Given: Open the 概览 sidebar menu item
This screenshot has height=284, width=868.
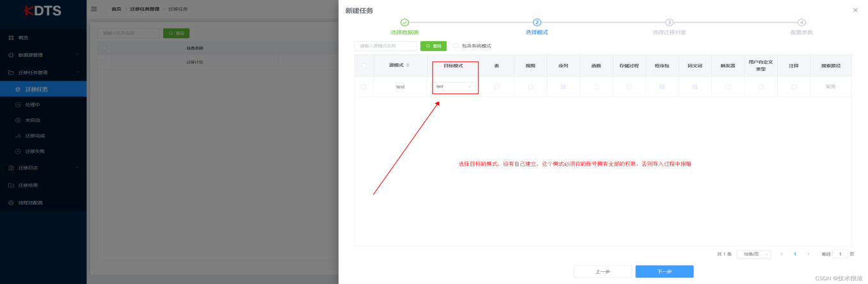Looking at the screenshot, I should tap(43, 38).
